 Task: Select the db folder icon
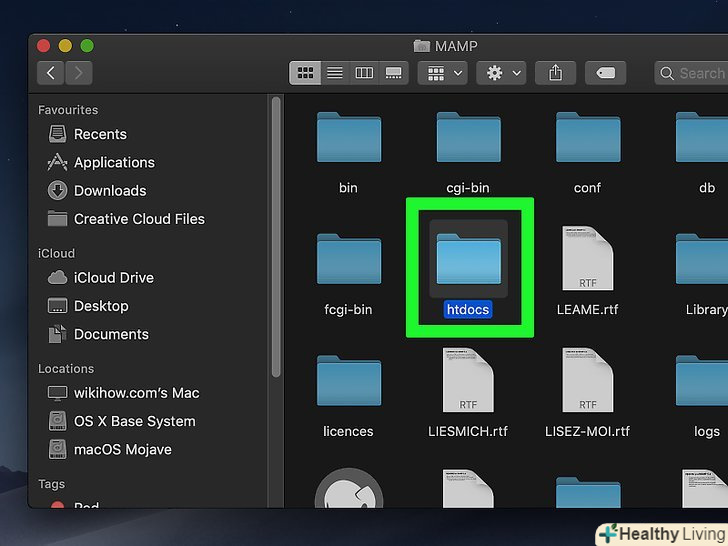[702, 137]
